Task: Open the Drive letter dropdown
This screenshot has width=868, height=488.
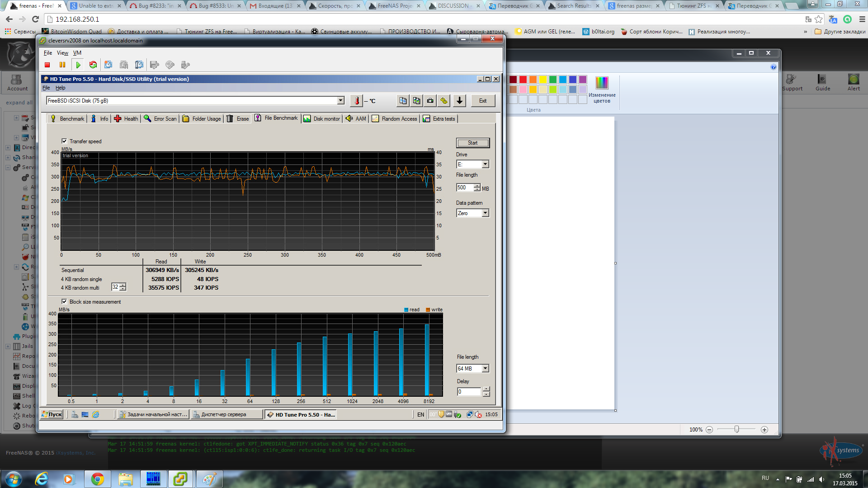Action: point(485,164)
